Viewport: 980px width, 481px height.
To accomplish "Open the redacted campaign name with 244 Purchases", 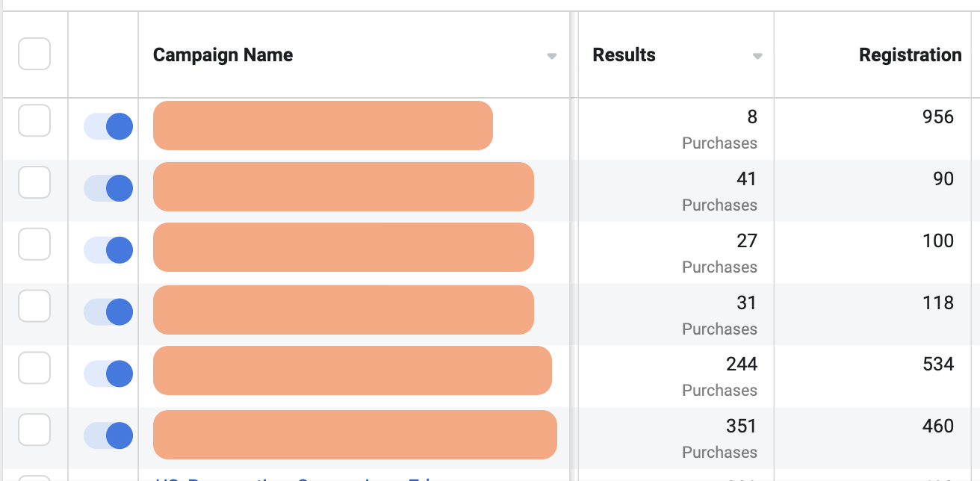I will 352,370.
